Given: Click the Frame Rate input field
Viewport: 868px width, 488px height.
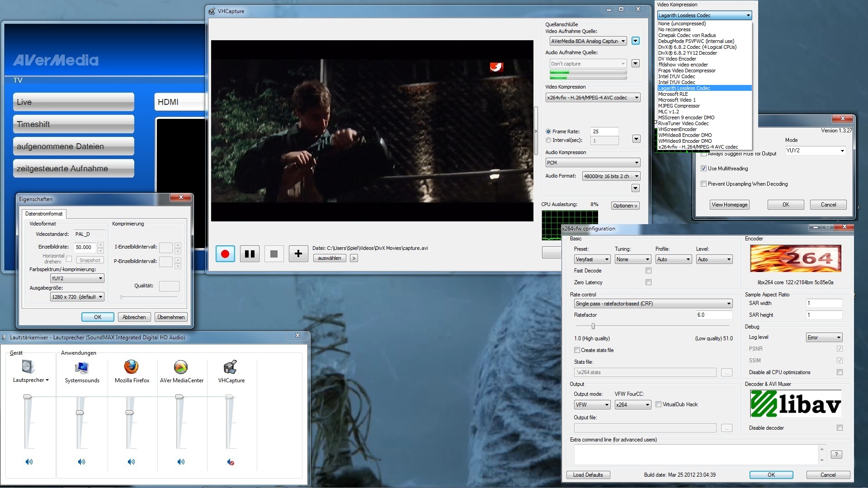Looking at the screenshot, I should click(x=604, y=131).
